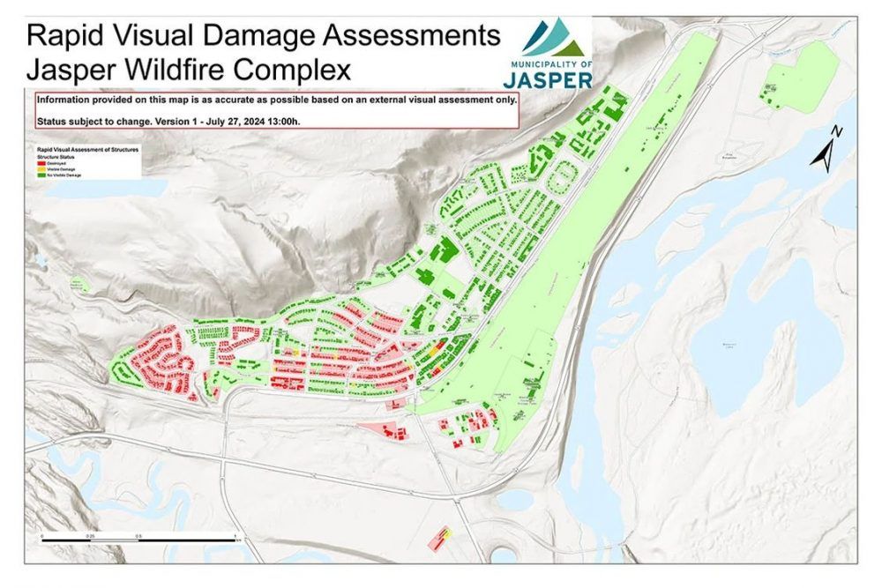Toggle the Destroyed structures layer in legend
Screen dimensions: 882x588
click(x=56, y=163)
